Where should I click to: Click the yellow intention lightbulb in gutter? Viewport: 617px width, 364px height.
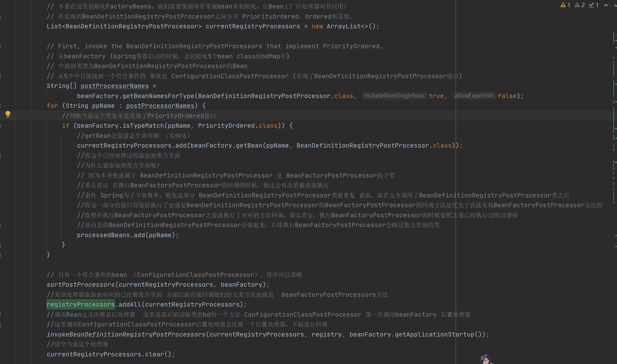tap(8, 114)
